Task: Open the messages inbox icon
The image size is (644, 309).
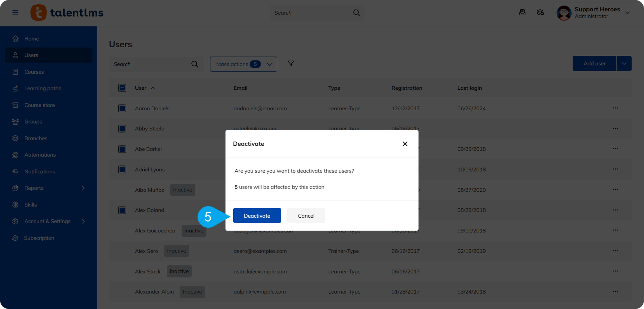Action: (x=522, y=13)
